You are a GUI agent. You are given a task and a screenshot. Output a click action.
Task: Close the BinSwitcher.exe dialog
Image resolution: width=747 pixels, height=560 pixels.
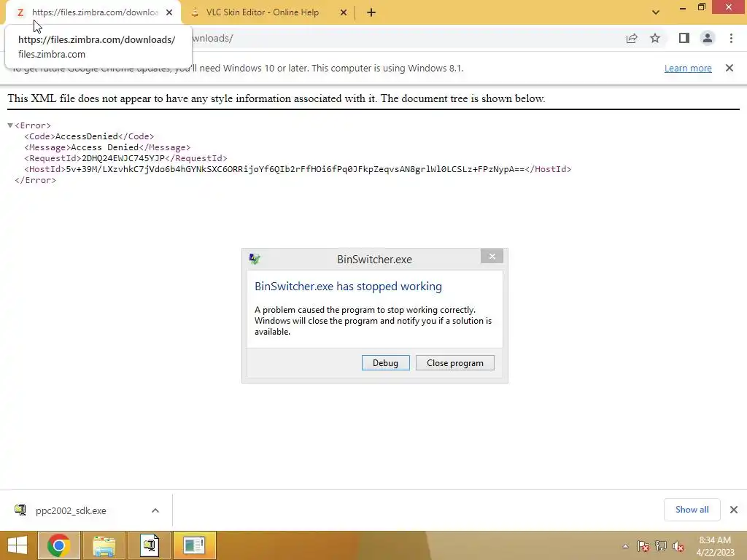pyautogui.click(x=492, y=256)
